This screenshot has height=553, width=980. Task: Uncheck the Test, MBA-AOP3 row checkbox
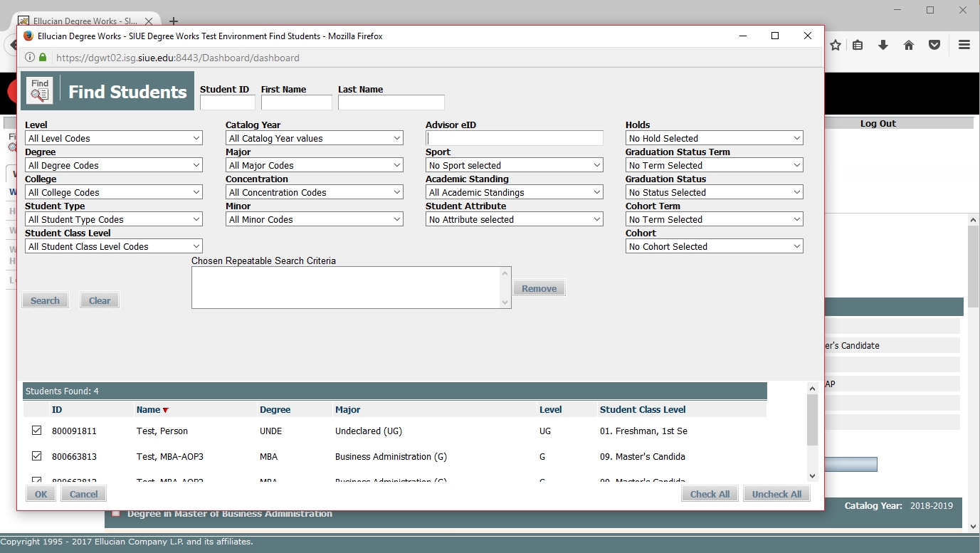[x=37, y=456]
